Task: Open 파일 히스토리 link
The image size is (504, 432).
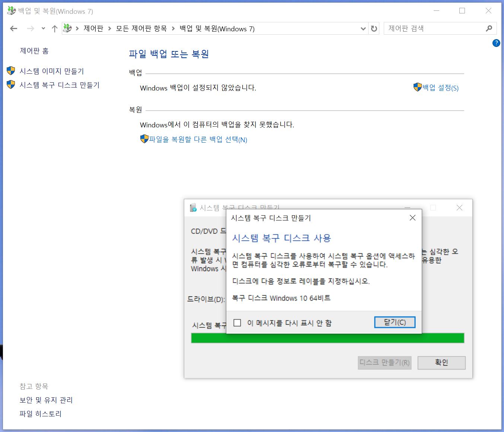Action: [41, 414]
